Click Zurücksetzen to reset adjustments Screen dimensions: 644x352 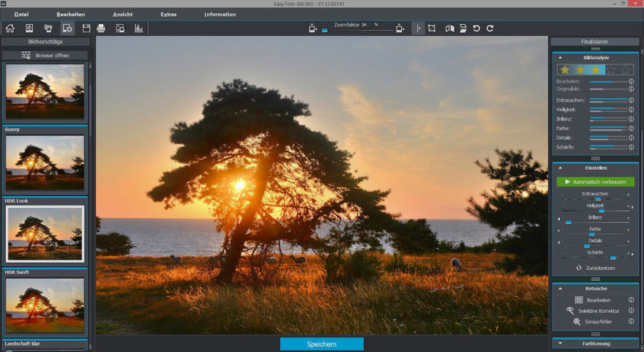595,269
